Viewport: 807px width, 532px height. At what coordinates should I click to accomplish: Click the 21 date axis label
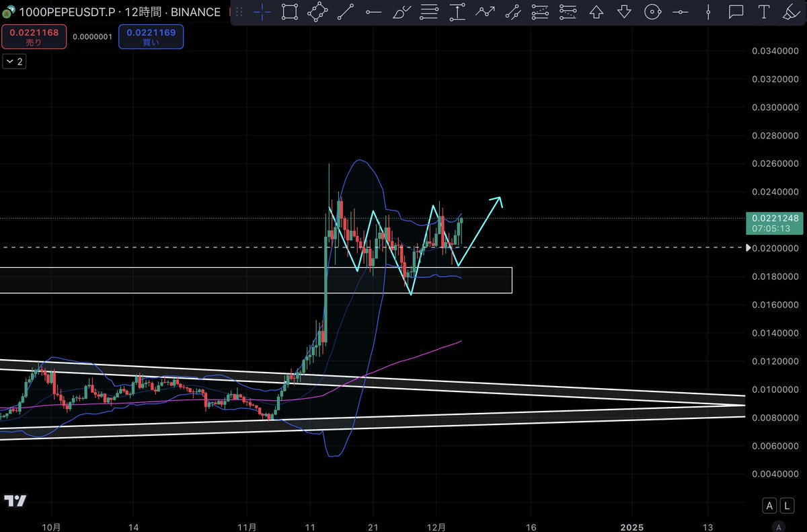pyautogui.click(x=374, y=527)
